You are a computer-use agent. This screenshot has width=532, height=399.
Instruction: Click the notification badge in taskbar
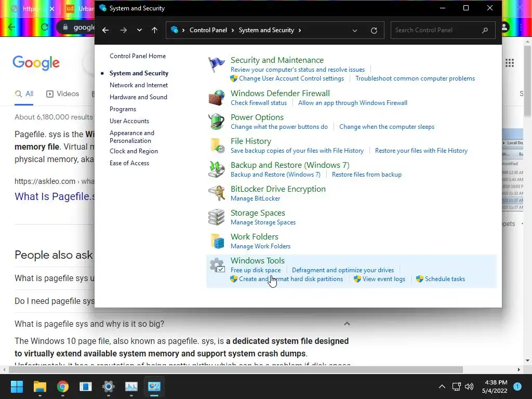click(x=517, y=387)
